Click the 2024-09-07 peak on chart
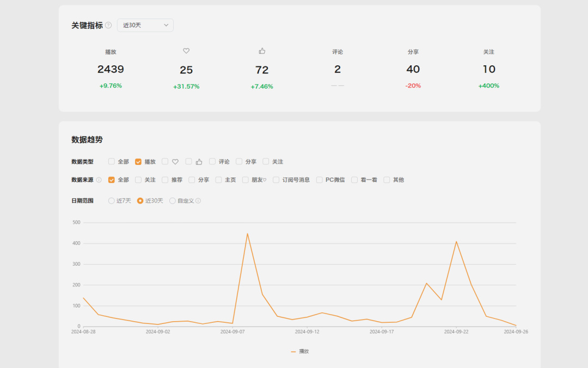 point(247,234)
